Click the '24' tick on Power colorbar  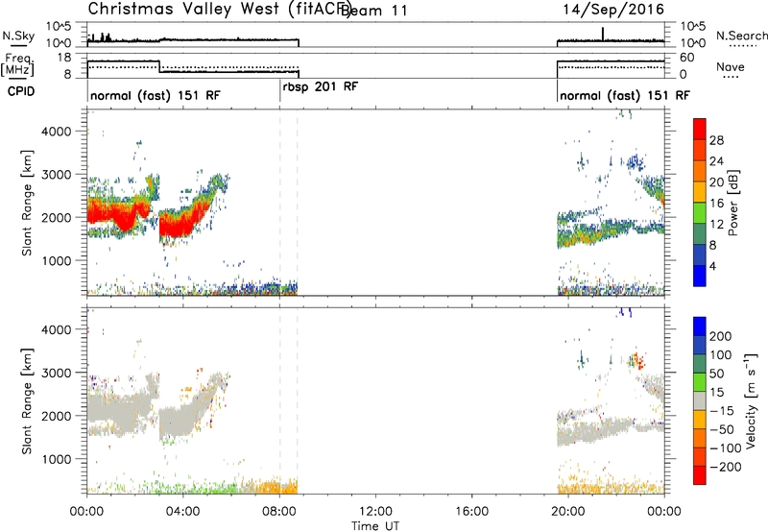[716, 161]
